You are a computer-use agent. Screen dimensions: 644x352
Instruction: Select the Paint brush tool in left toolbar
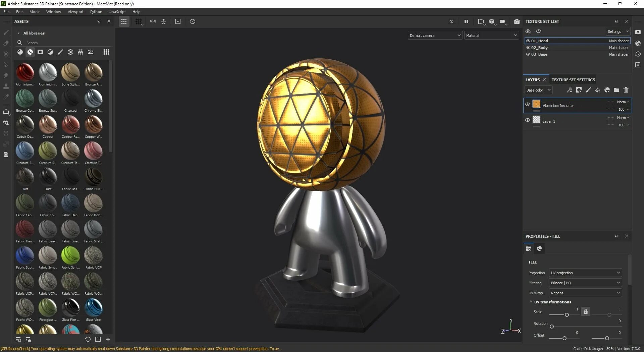6,33
